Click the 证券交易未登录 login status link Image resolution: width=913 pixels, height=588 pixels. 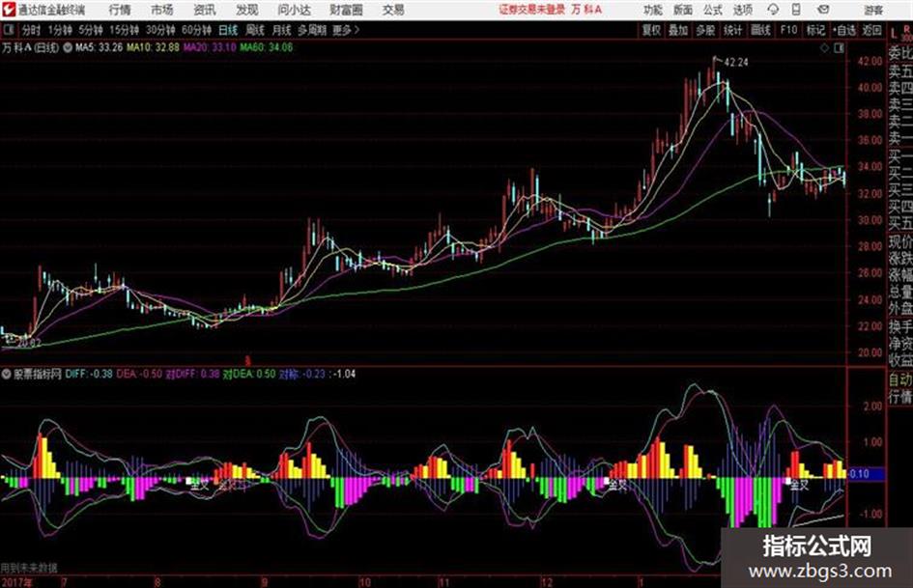click(531, 10)
